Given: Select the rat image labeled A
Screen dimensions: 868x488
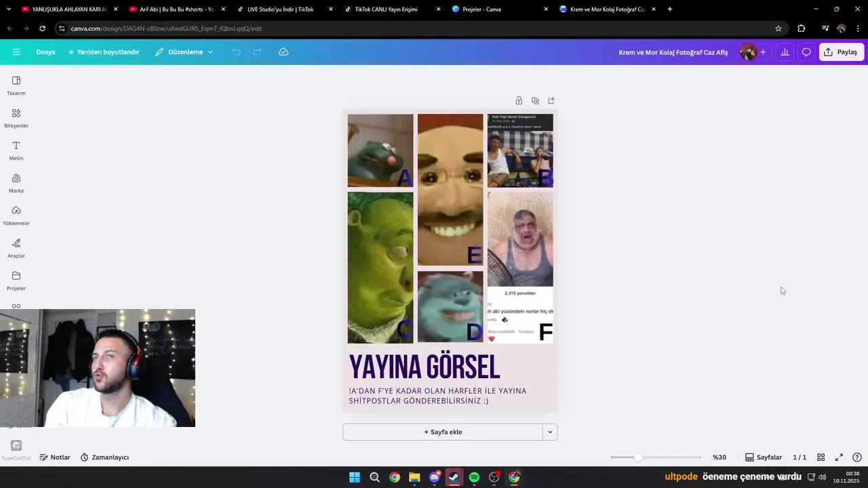Looking at the screenshot, I should 380,150.
